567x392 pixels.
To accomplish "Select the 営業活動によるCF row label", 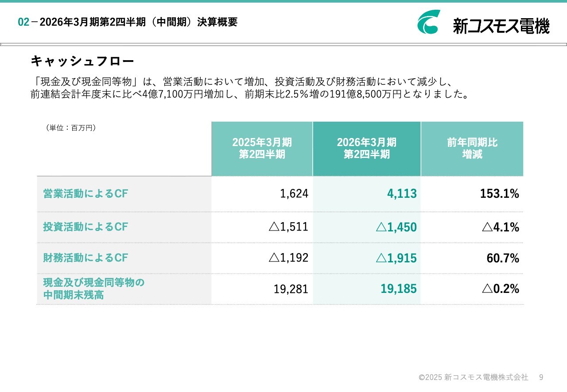I will [85, 194].
